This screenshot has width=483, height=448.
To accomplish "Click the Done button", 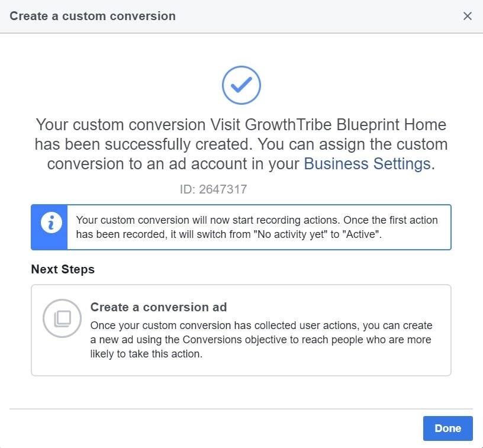I will pyautogui.click(x=447, y=428).
